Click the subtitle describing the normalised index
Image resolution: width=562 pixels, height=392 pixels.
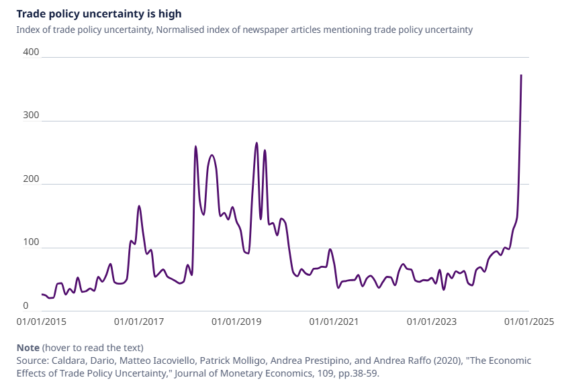pyautogui.click(x=245, y=30)
